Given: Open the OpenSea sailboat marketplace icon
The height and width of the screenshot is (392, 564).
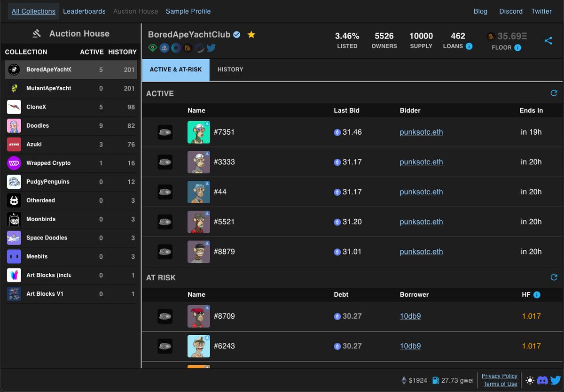Looking at the screenshot, I should [164, 47].
